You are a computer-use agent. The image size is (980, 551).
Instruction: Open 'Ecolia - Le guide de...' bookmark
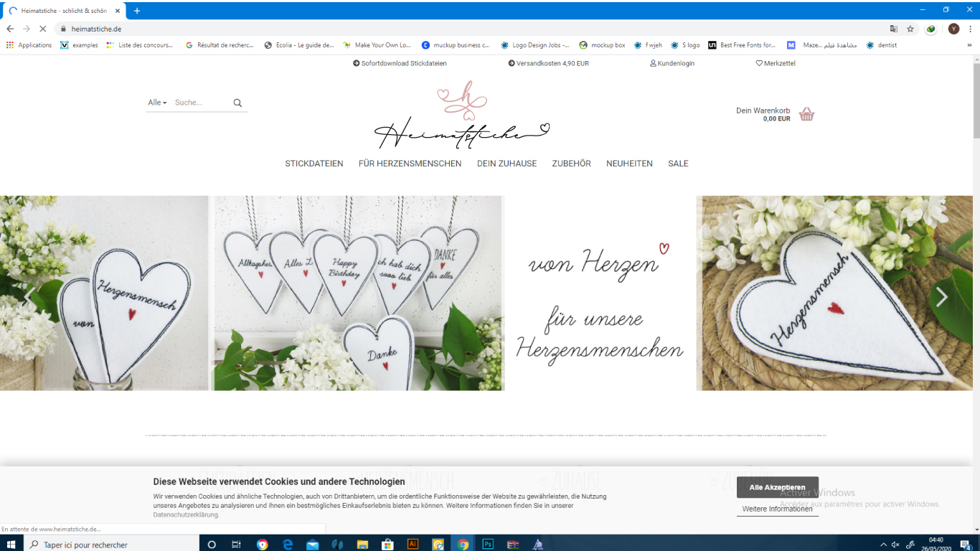coord(300,45)
